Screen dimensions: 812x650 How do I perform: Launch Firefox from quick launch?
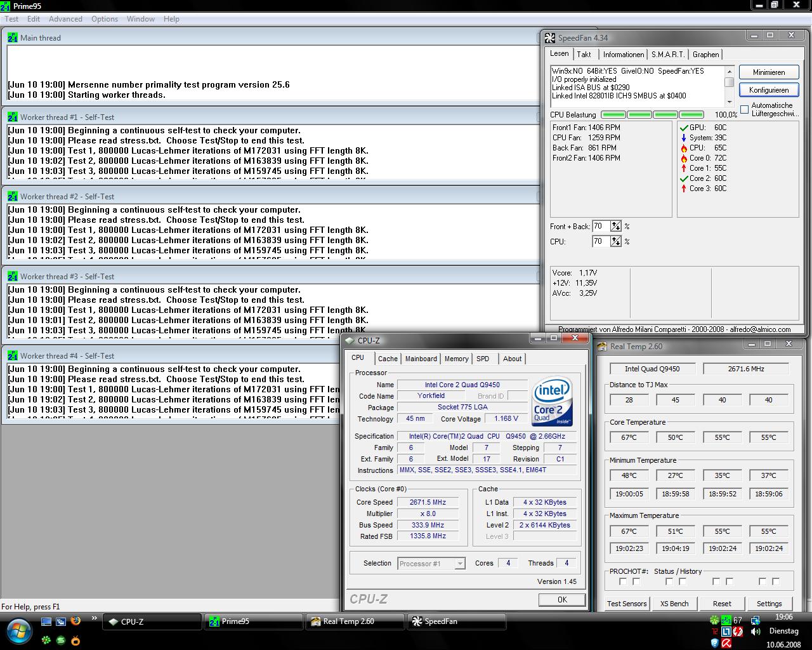click(75, 621)
